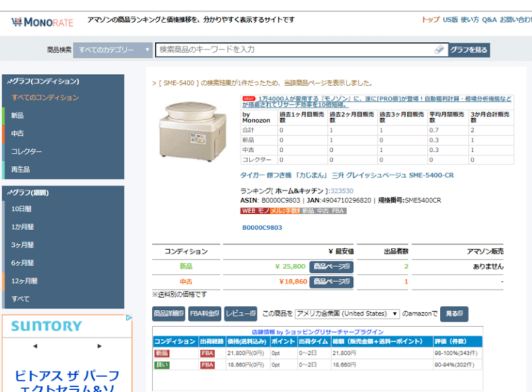
Task: Open the US版 nav link
Action: (x=450, y=19)
